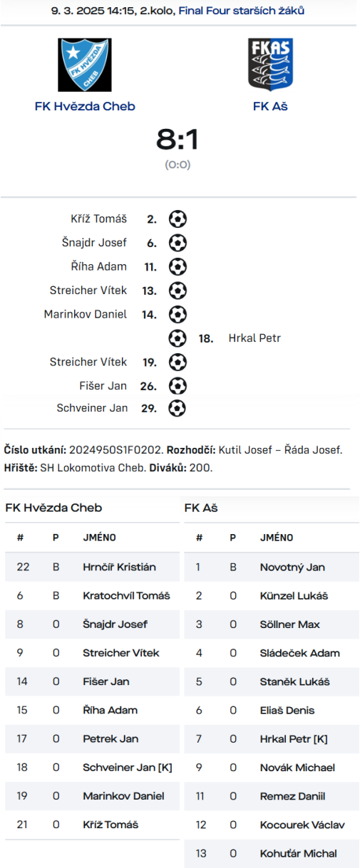360x868 pixels.
Task: Click goal ball icon at minute 13
Action: tap(178, 291)
